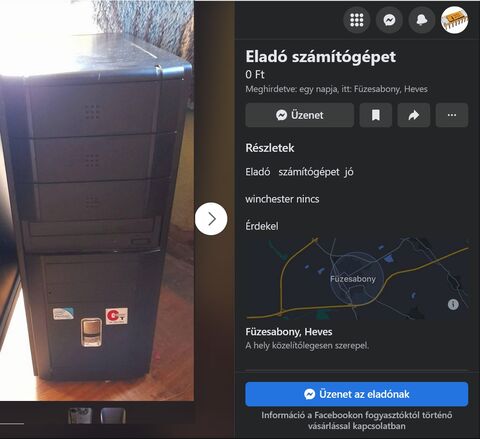
Task: Click Üzenet az eladónak blue button
Action: point(357,394)
